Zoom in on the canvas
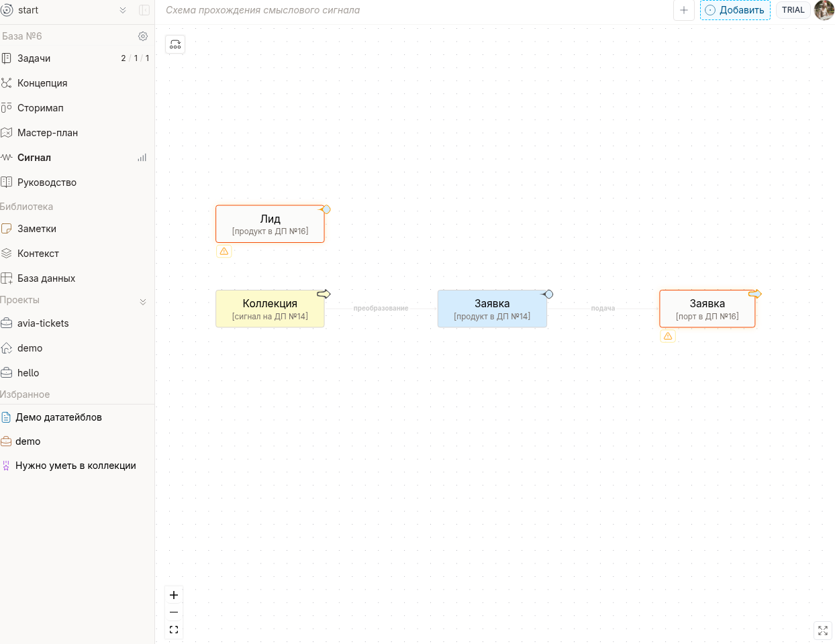The width and height of the screenshot is (835, 644). 174,595
